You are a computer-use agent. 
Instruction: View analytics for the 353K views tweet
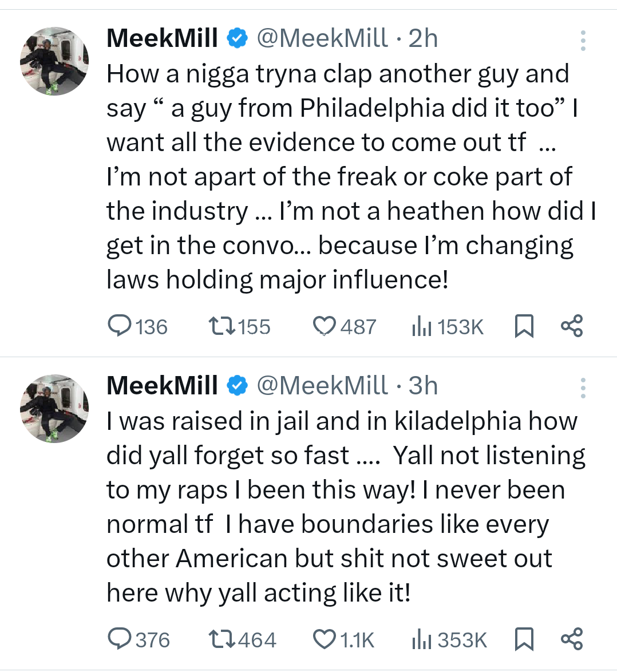(421, 639)
